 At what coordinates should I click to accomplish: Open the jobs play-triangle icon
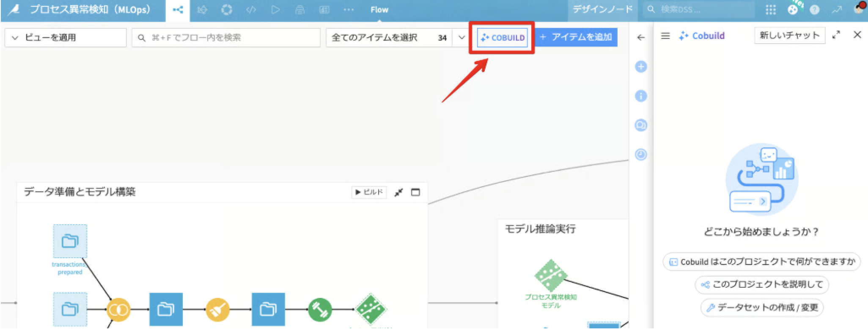(x=275, y=10)
